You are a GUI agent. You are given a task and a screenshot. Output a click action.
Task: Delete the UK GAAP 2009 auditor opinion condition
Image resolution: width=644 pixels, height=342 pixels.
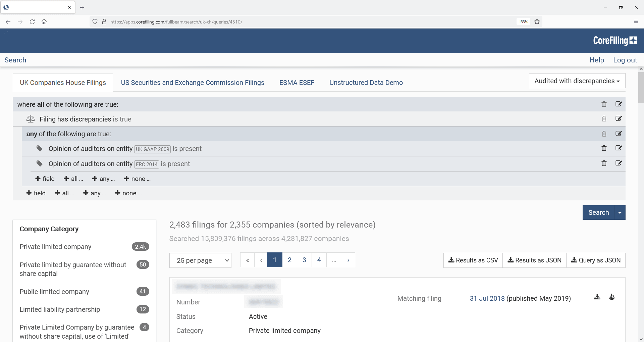coord(604,148)
